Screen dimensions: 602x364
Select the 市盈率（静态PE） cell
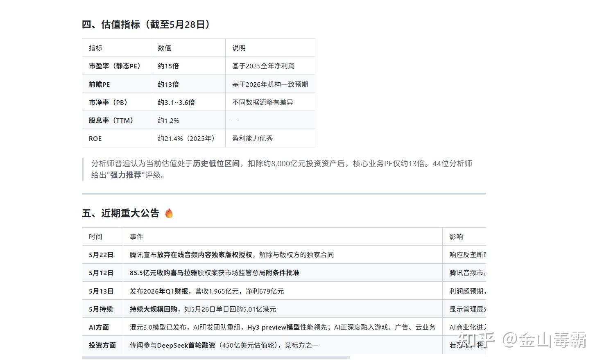coord(116,66)
